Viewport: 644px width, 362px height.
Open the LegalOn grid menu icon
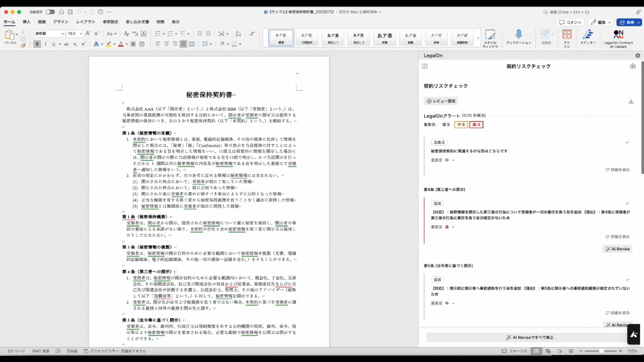tap(425, 66)
